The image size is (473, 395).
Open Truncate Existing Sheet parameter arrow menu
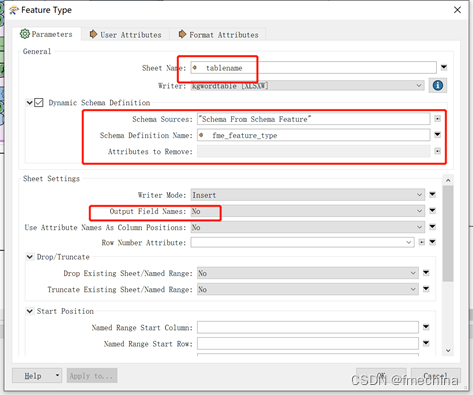coord(426,289)
